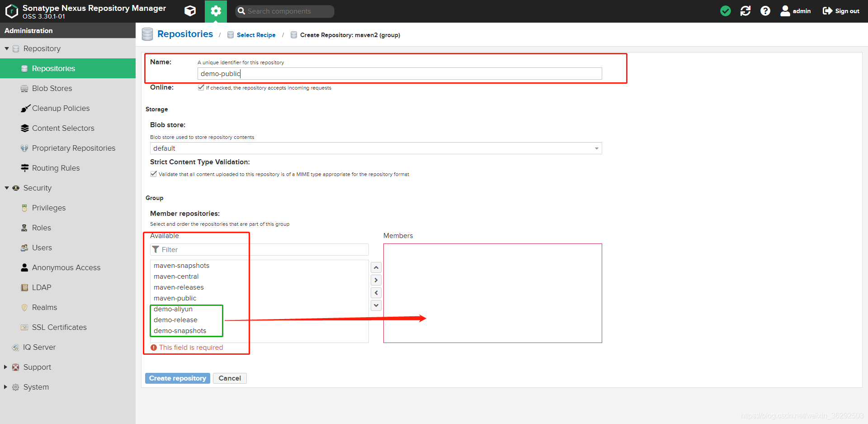Click the Repositories database icon in breadcrumb
This screenshot has width=868, height=424.
(147, 34)
